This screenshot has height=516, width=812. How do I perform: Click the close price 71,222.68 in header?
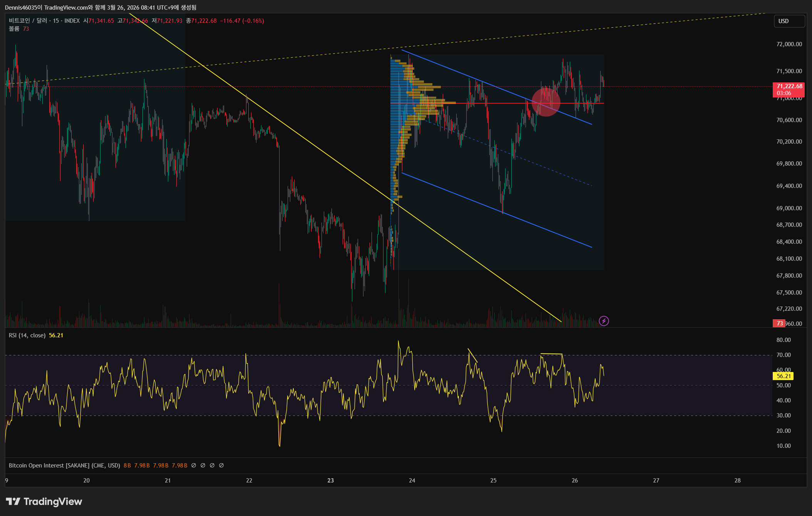pos(204,21)
